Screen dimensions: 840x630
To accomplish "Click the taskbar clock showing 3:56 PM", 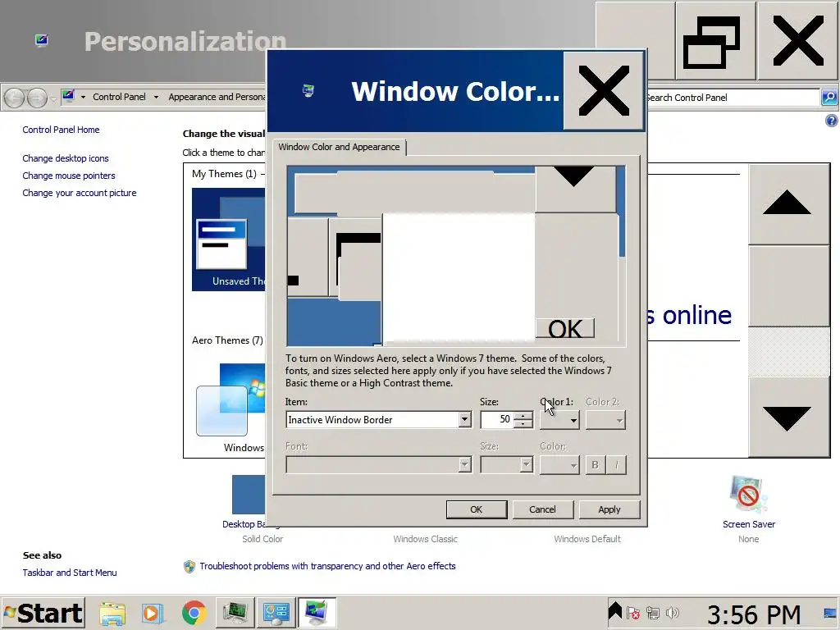I will point(755,614).
